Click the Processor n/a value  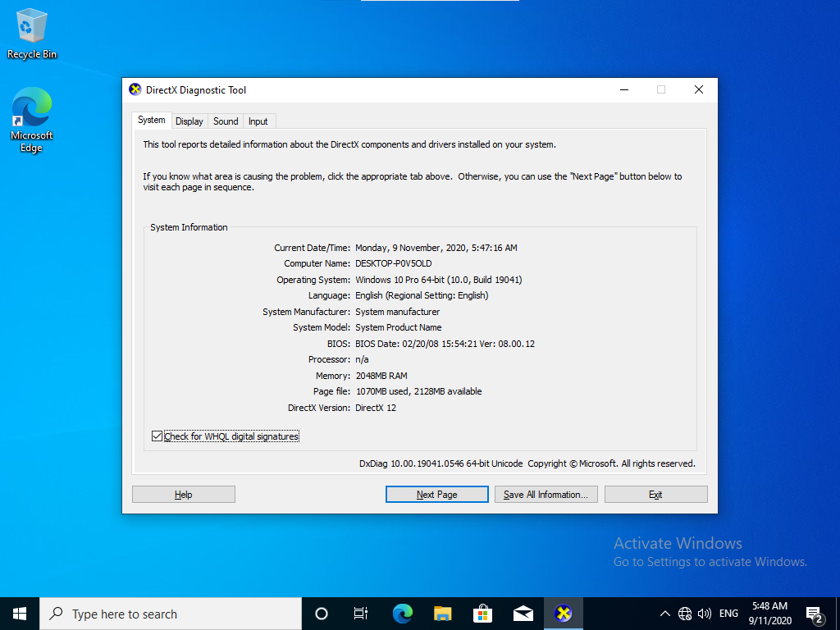coord(362,359)
